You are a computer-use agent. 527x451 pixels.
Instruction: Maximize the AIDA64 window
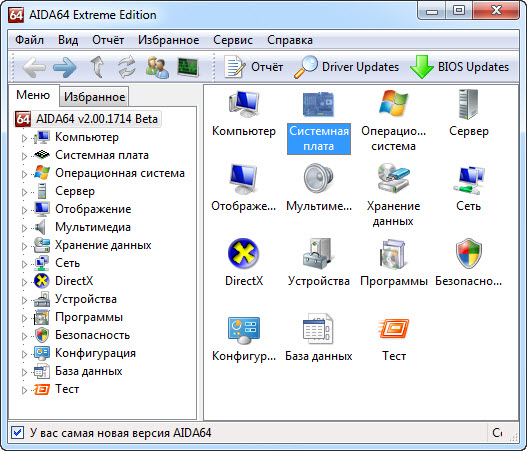click(459, 11)
